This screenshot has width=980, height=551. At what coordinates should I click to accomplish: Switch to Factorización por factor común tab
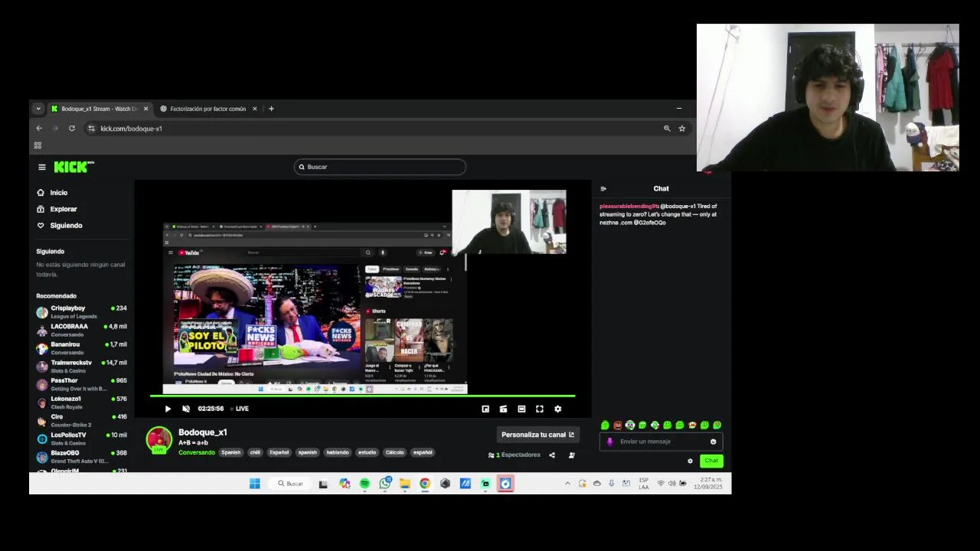click(207, 109)
